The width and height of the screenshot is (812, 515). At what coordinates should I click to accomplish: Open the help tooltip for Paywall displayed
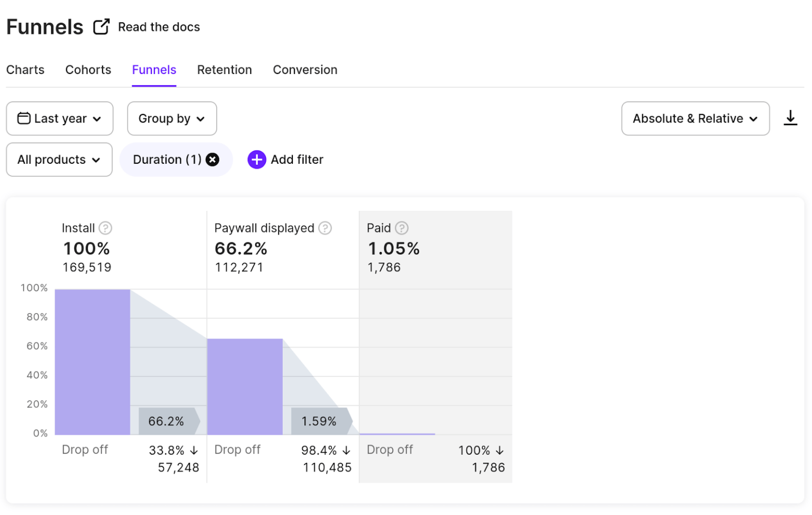pos(325,228)
